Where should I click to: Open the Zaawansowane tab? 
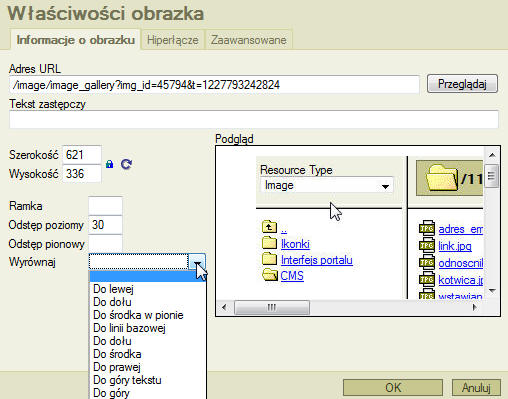pyautogui.click(x=249, y=40)
